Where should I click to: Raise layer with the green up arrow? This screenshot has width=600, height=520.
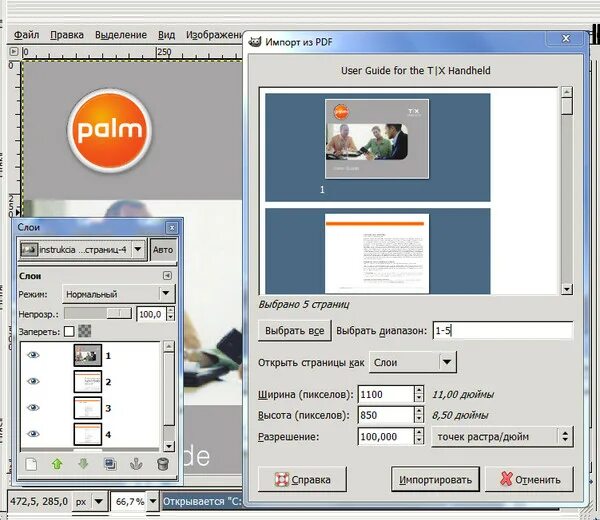click(x=57, y=464)
